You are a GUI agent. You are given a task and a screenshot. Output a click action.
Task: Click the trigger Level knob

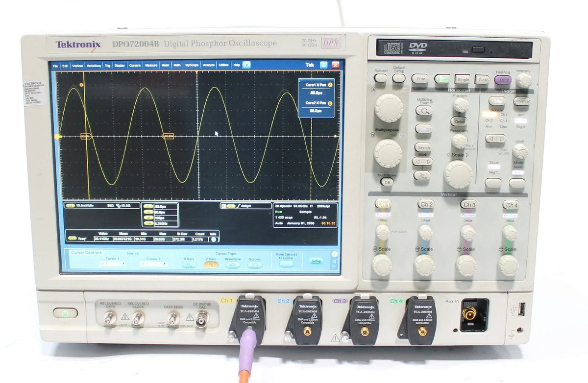(x=520, y=151)
